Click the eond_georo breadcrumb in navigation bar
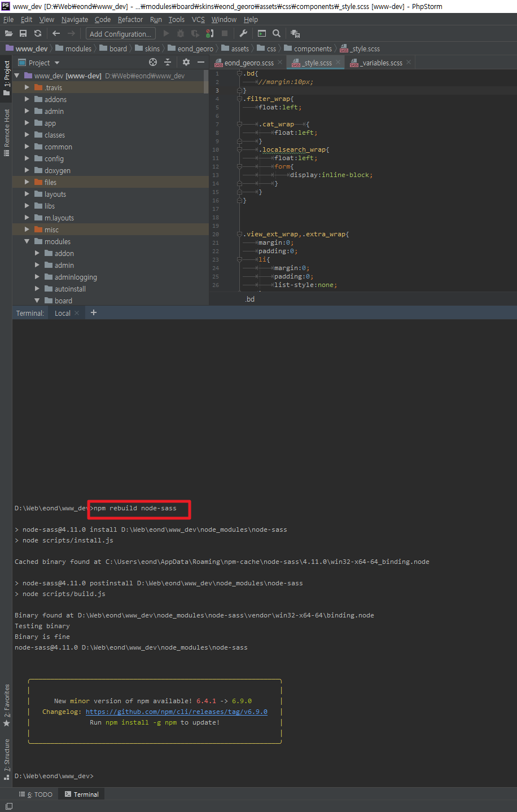The height and width of the screenshot is (812, 517). (191, 48)
